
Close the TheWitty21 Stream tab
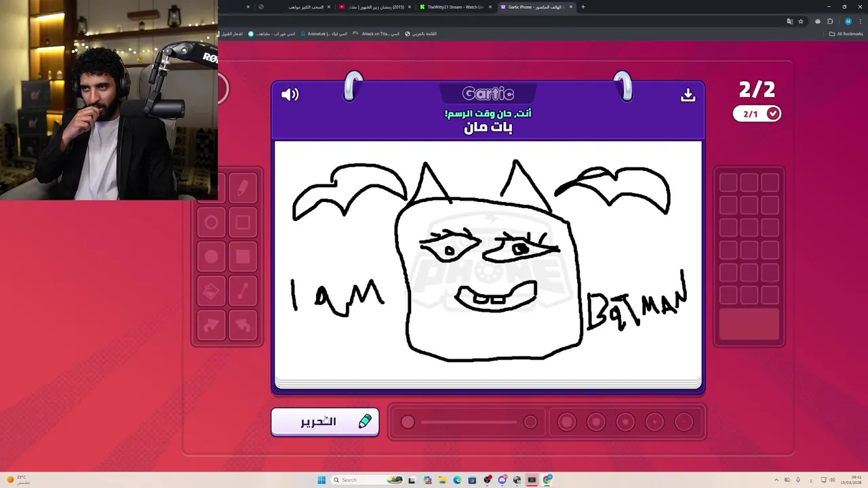490,7
